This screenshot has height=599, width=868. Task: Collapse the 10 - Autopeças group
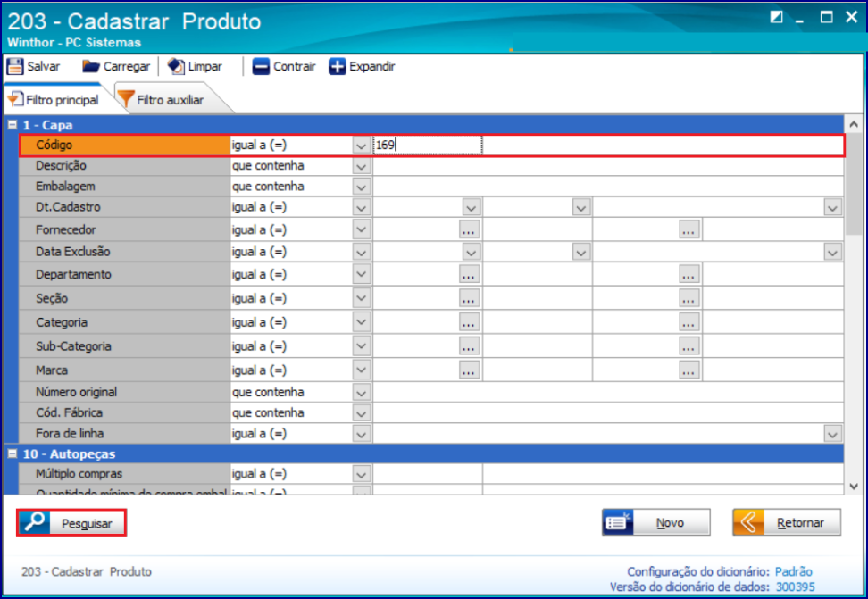(x=13, y=454)
